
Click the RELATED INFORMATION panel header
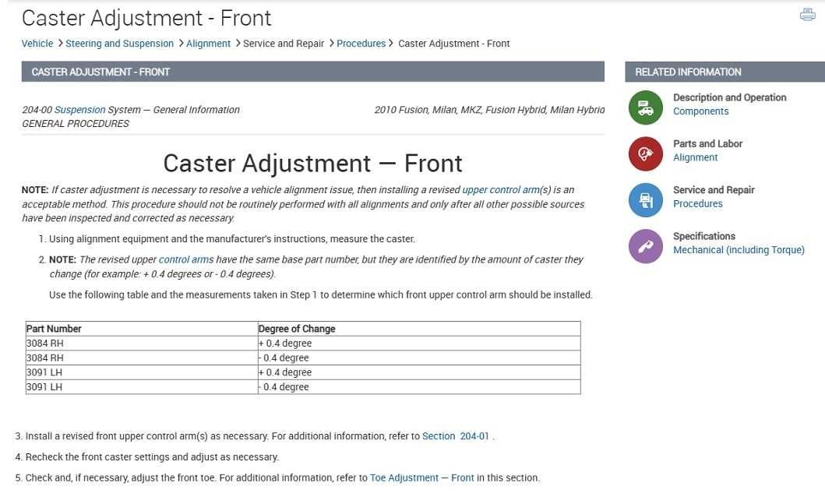[725, 72]
